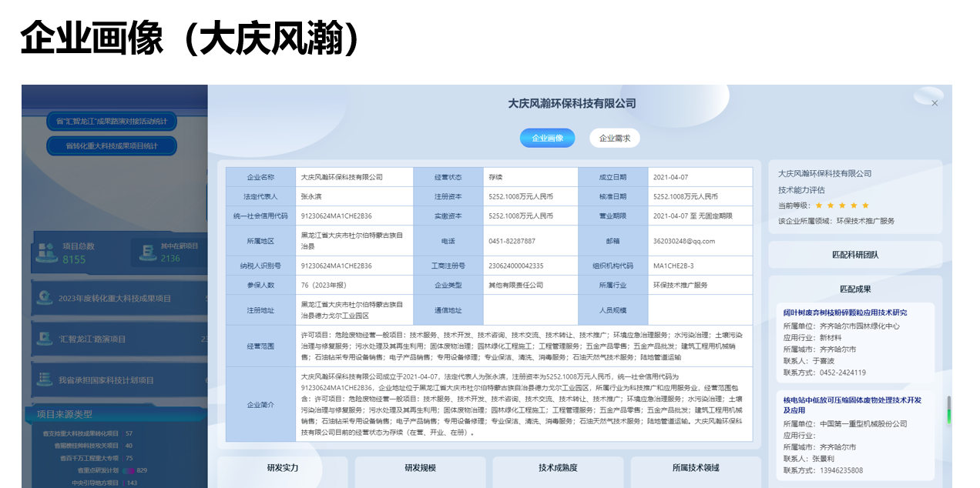Click the 企业名称 value cell in the table

pos(354,177)
